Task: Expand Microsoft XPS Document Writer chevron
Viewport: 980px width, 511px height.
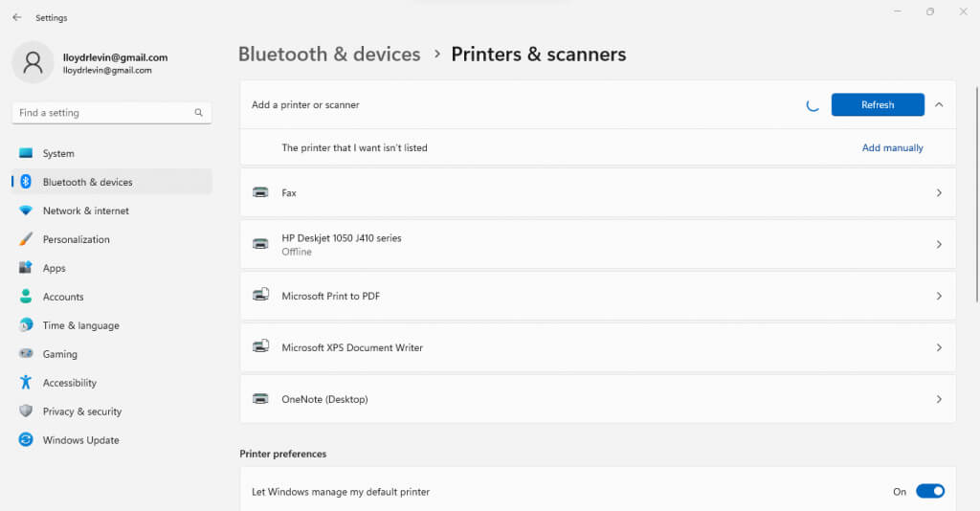Action: [939, 347]
